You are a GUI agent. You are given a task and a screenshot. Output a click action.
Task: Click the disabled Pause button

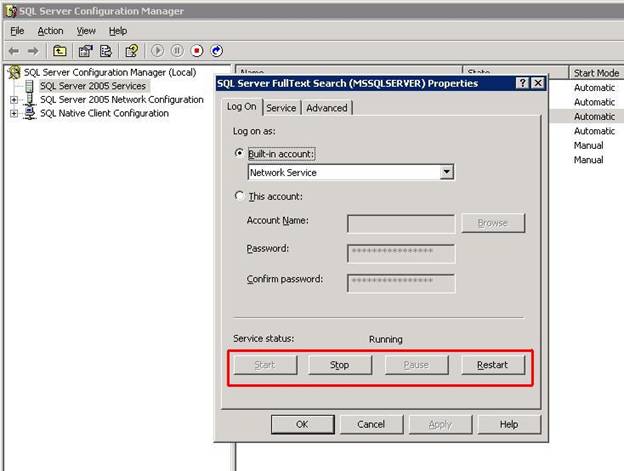pos(416,365)
